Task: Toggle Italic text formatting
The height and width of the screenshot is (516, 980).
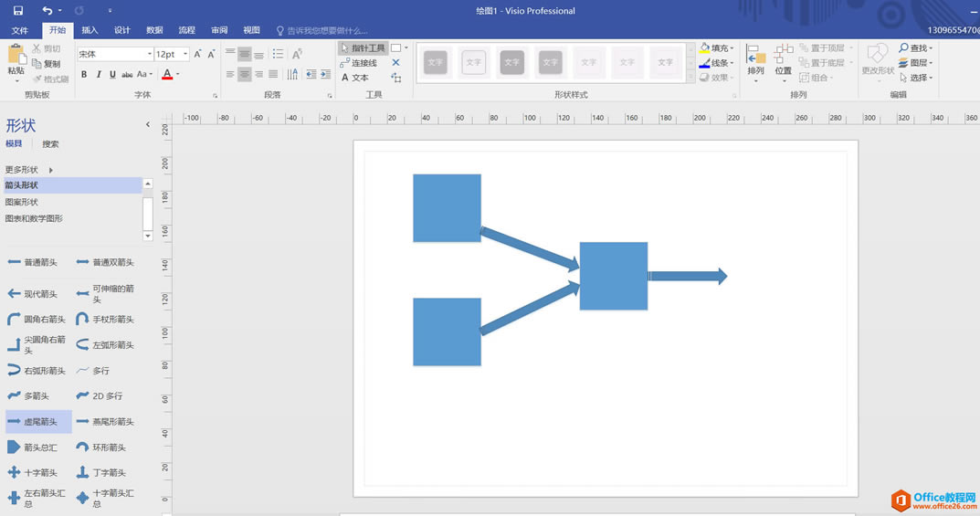Action: pyautogui.click(x=98, y=75)
